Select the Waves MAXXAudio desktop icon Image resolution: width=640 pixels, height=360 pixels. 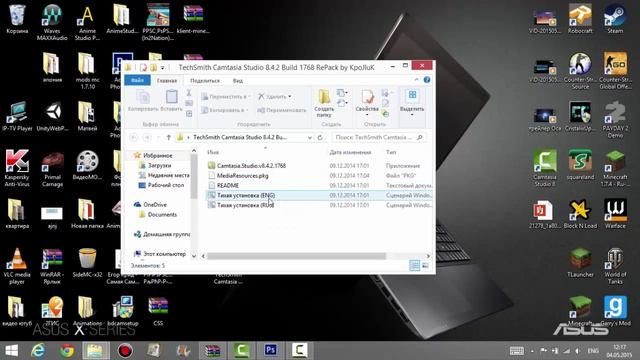pos(52,22)
